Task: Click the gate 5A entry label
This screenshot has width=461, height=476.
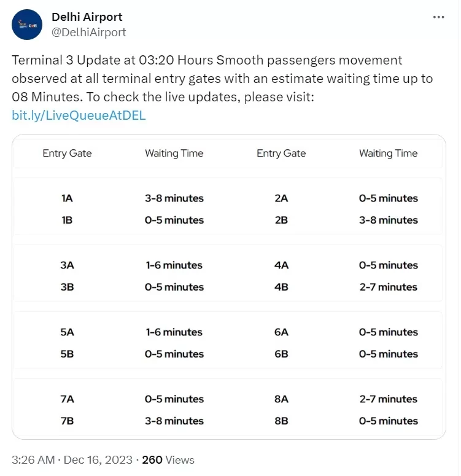Action: click(67, 332)
